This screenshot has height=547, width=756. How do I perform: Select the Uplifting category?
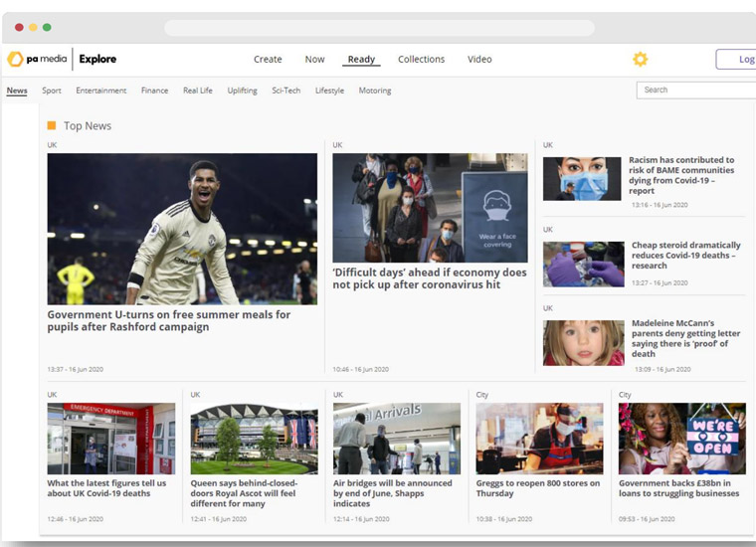click(242, 91)
